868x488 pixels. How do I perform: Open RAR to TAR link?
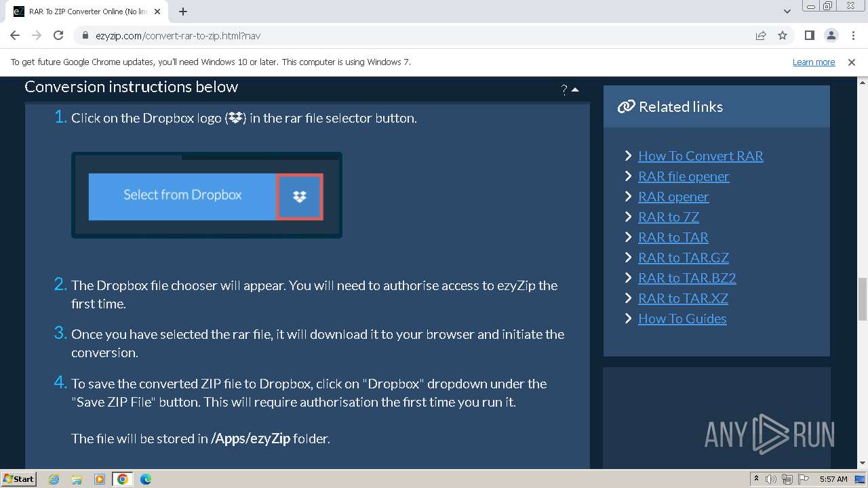(673, 237)
